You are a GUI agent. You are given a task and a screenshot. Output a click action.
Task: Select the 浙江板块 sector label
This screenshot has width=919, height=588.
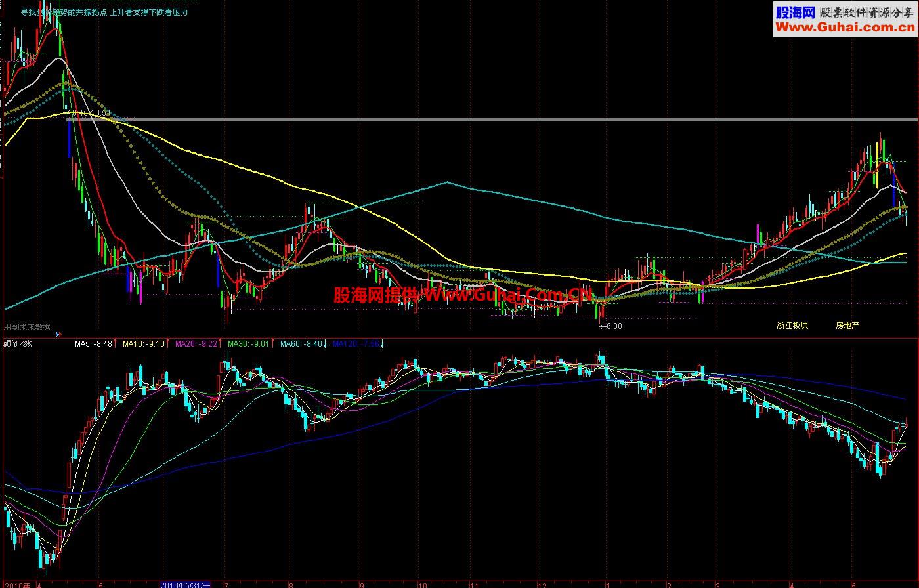[792, 325]
